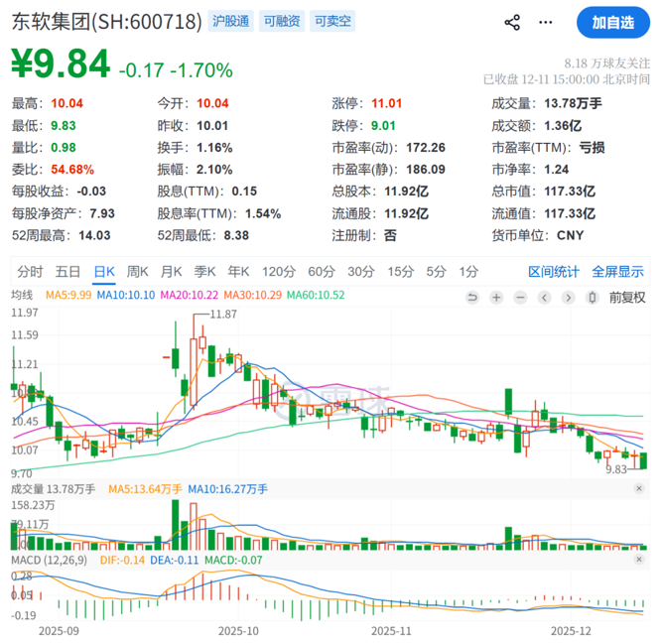Select the 周K chart tab
Screen dimensions: 662x644
pos(138,271)
